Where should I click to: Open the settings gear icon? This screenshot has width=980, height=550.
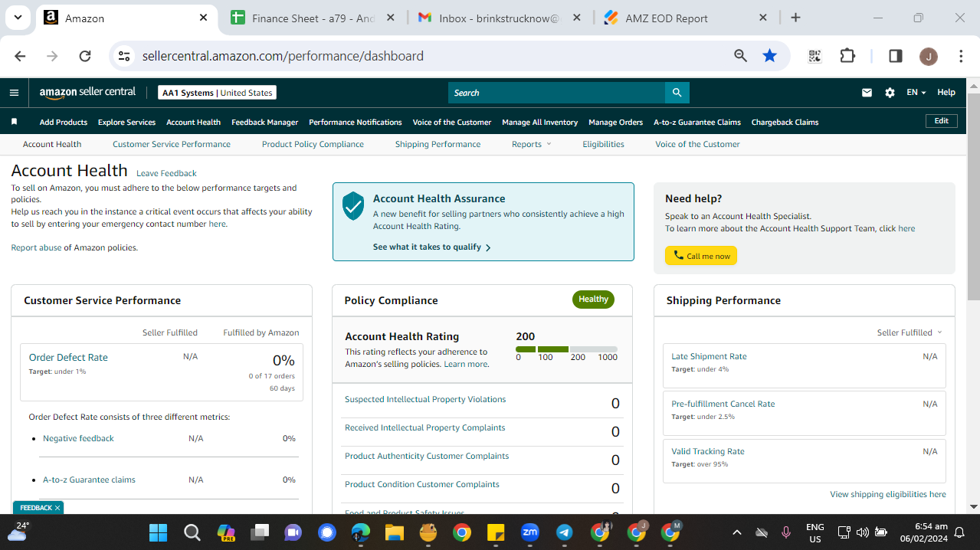click(x=890, y=93)
